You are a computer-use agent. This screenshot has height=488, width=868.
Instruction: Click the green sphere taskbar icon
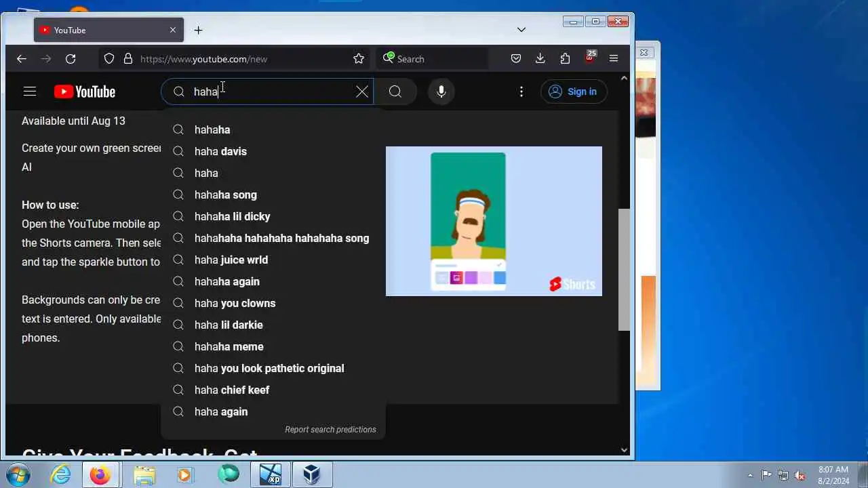coord(229,474)
